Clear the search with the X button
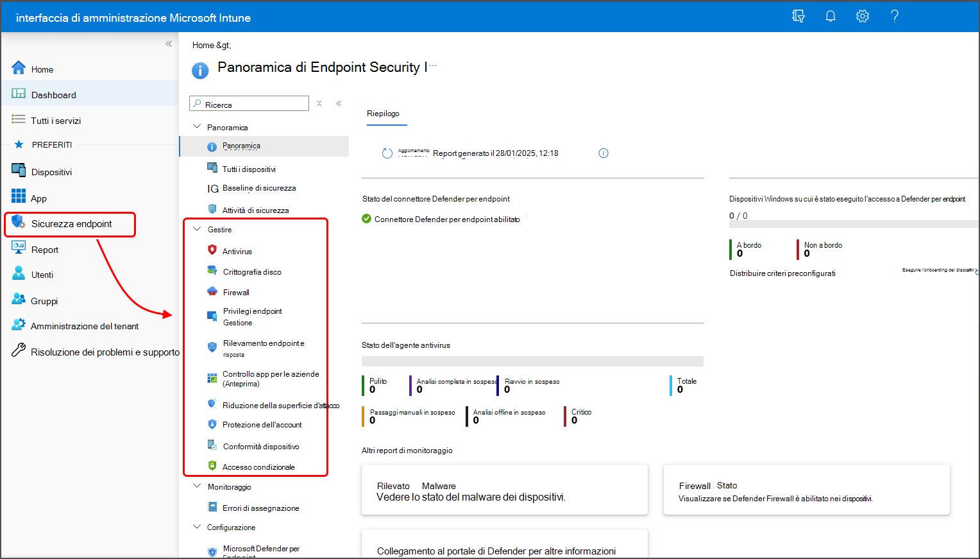The width and height of the screenshot is (980, 559). coord(319,103)
